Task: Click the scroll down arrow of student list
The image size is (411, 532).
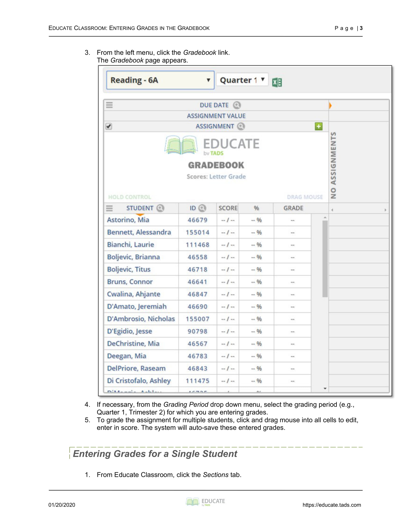Action: [x=325, y=388]
